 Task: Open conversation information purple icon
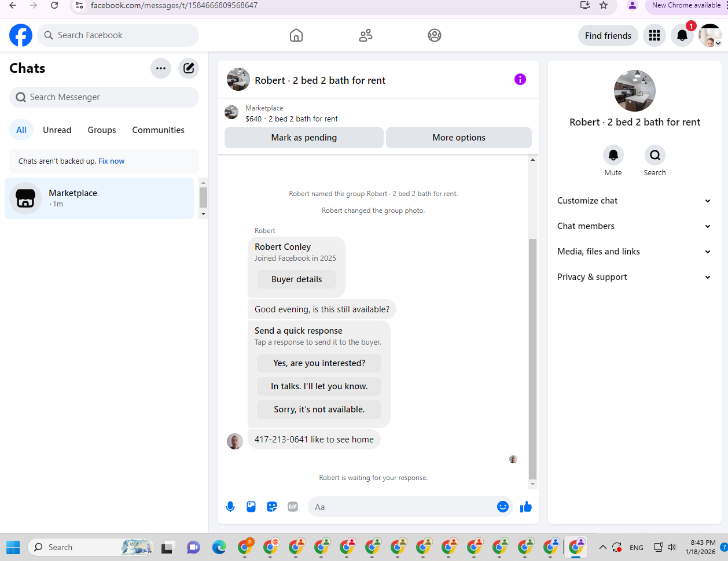click(520, 79)
